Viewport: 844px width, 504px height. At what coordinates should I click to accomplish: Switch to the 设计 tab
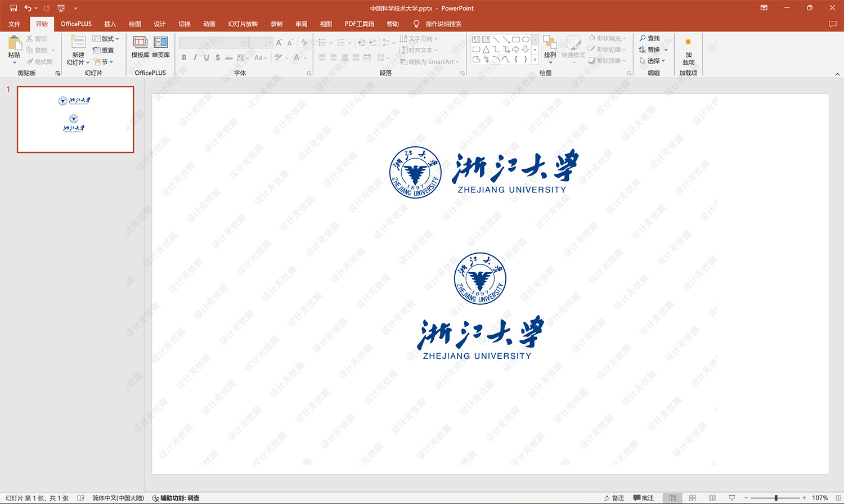(x=160, y=24)
